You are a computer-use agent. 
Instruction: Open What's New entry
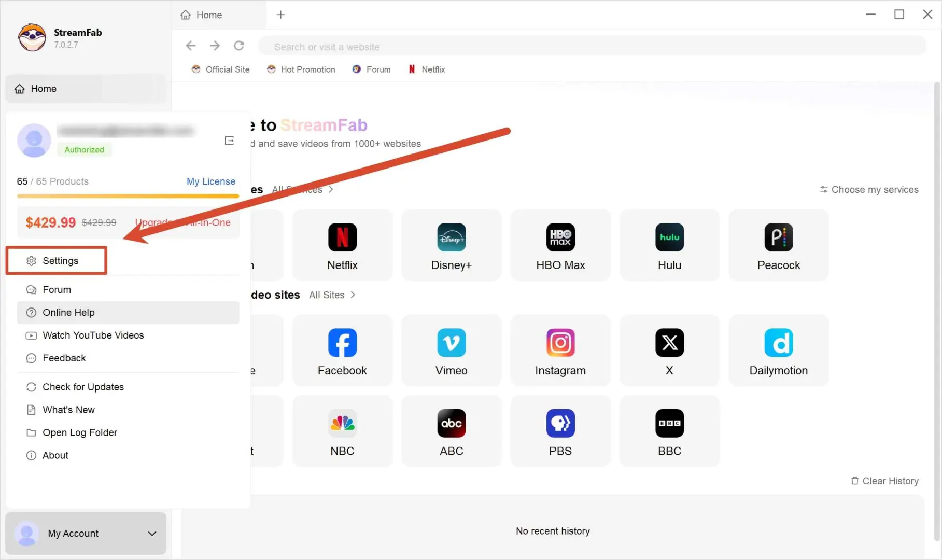coord(128,410)
